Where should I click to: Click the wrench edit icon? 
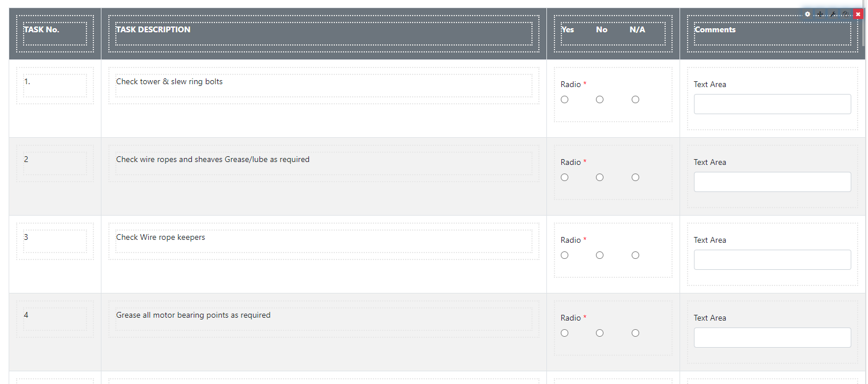[833, 14]
